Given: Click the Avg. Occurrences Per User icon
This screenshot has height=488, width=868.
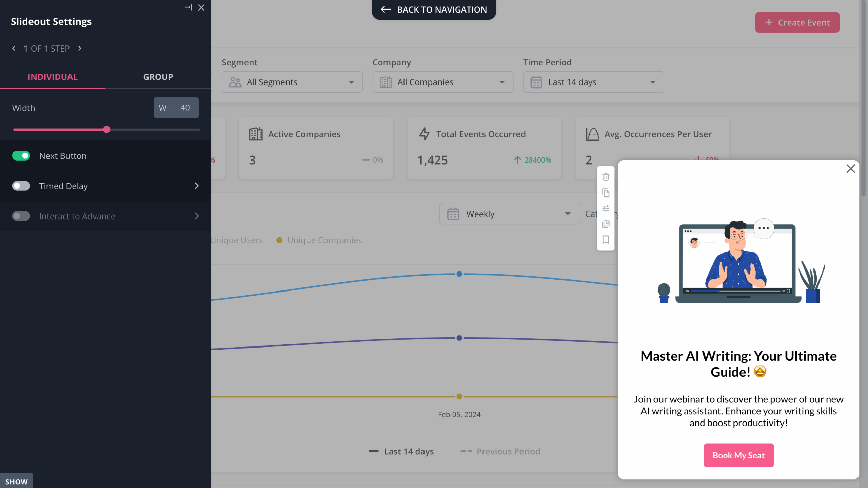Looking at the screenshot, I should tap(592, 134).
